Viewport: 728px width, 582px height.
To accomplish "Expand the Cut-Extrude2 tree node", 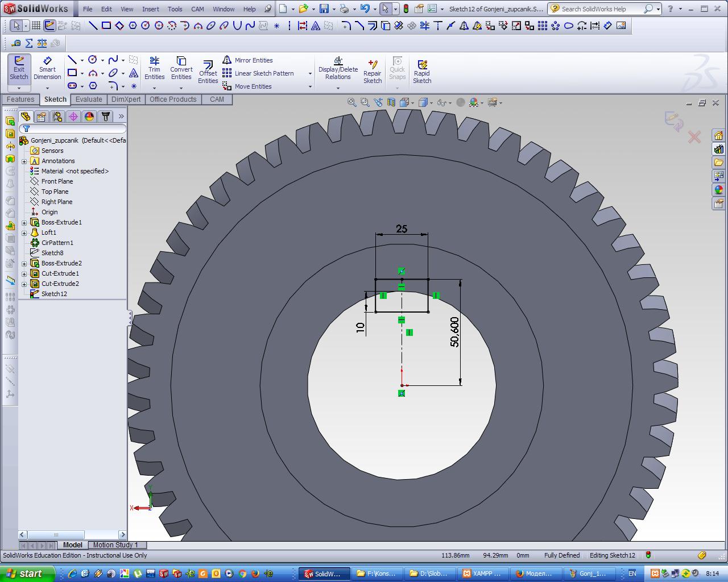I will [x=24, y=284].
